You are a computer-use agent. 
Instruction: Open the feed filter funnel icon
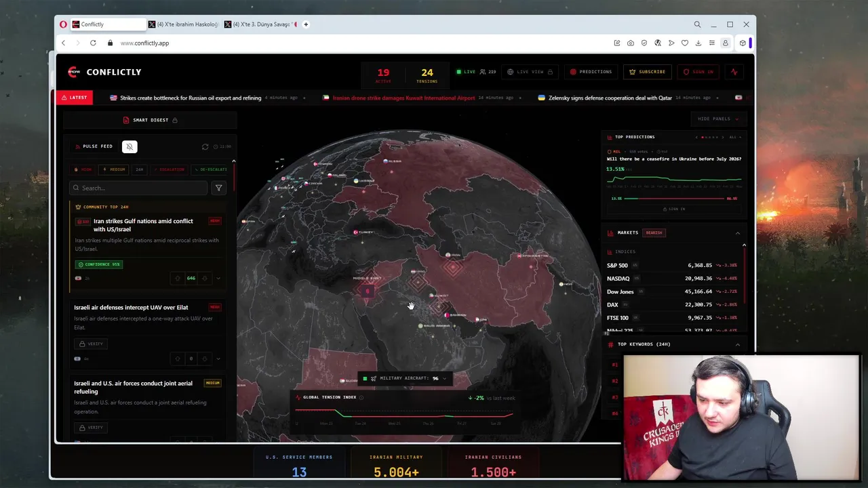click(x=218, y=188)
